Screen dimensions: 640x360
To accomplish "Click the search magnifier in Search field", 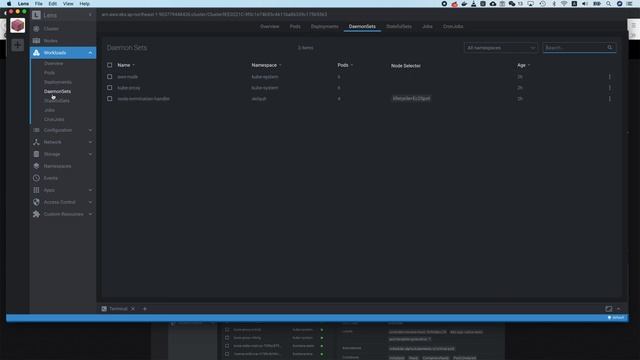I will coord(610,48).
